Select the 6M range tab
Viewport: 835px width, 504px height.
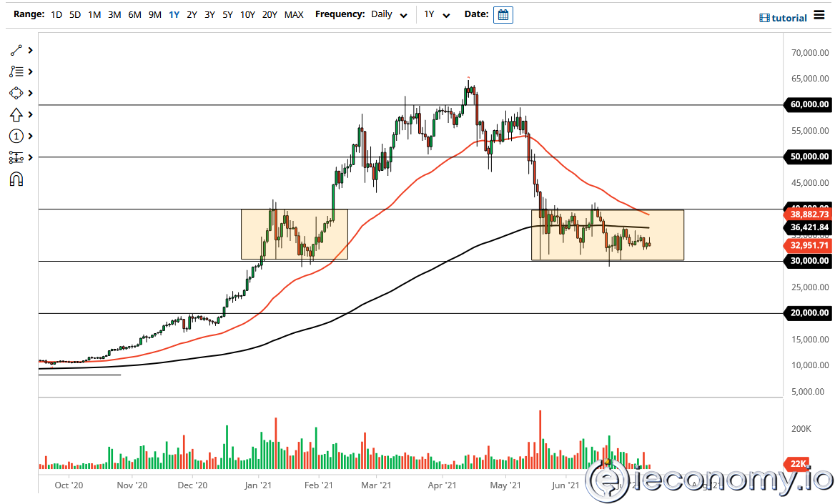pos(134,14)
